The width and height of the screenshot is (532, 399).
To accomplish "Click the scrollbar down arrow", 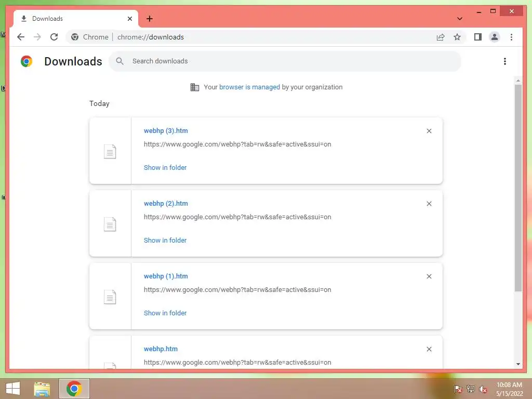I will pyautogui.click(x=518, y=364).
